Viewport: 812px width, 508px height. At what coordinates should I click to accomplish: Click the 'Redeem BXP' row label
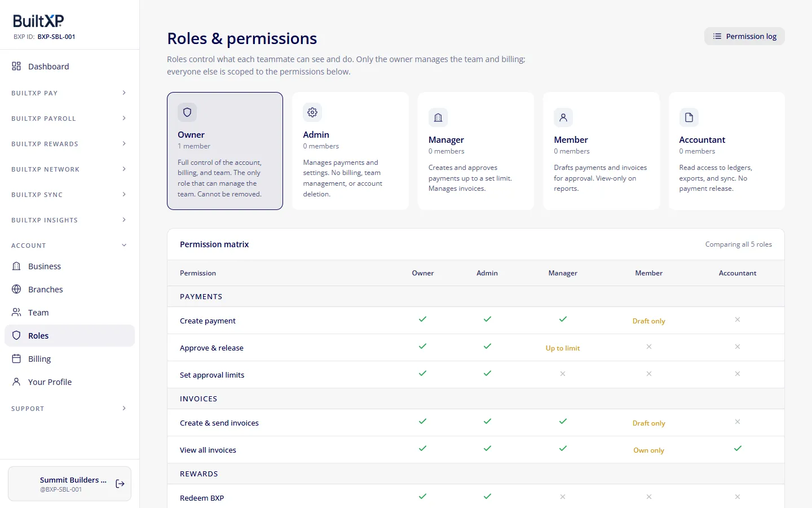click(x=202, y=498)
